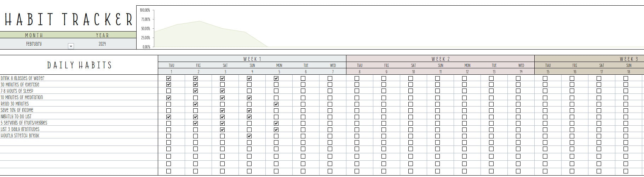This screenshot has height=177, width=644.
Task: Check 7-8 Hours of Sleep on day 1
Action: tap(168, 91)
